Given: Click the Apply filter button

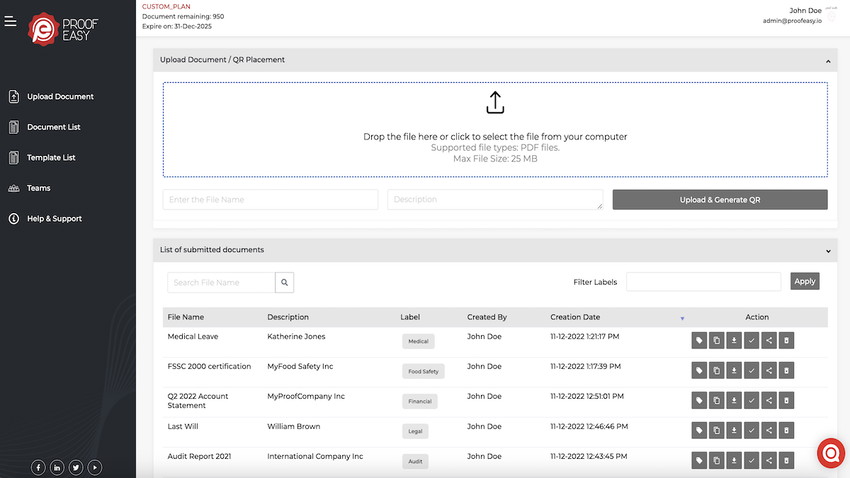Looking at the screenshot, I should point(804,281).
